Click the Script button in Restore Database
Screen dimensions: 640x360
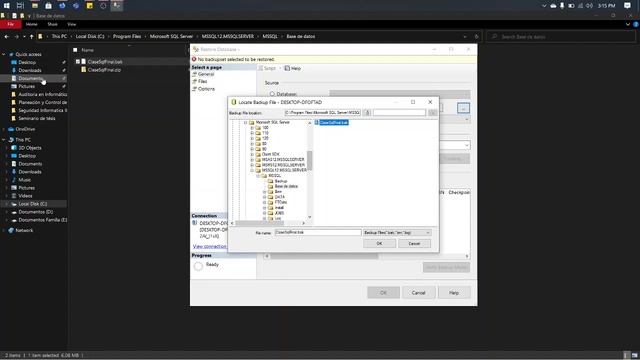click(267, 69)
